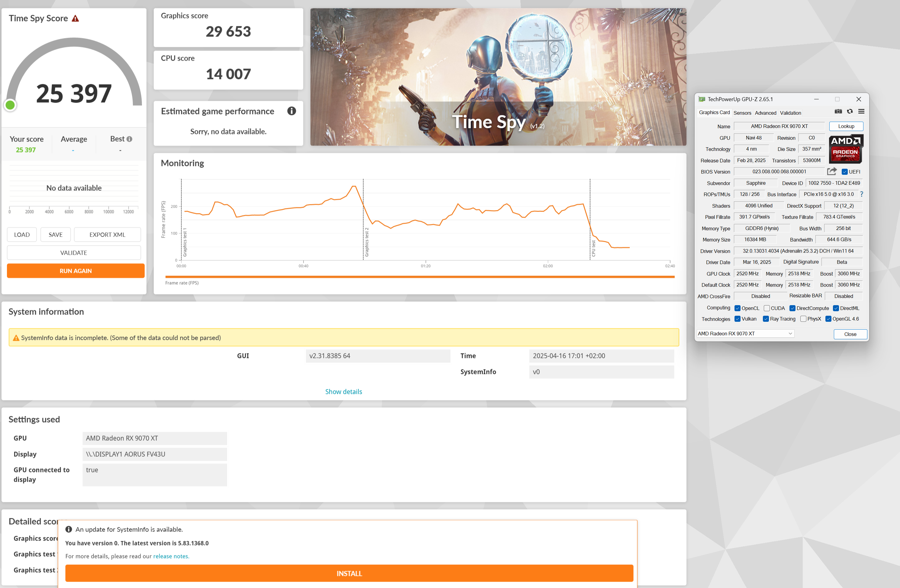Screen dimensions: 900x588
Task: Toggle the UEFI checkbox
Action: [844, 172]
